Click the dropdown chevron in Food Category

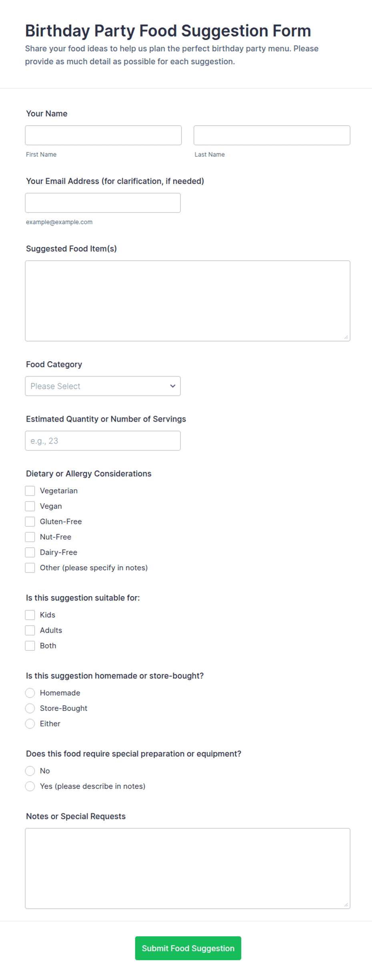pyautogui.click(x=173, y=386)
